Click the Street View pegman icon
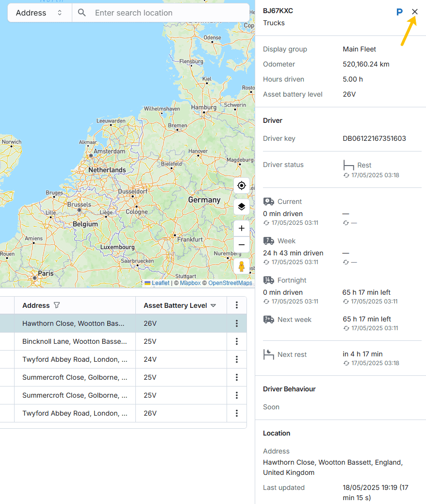 pos(242,267)
